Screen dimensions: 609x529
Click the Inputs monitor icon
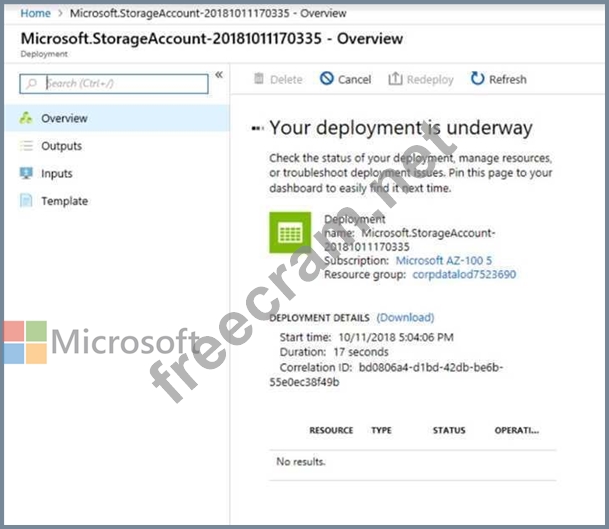[26, 173]
